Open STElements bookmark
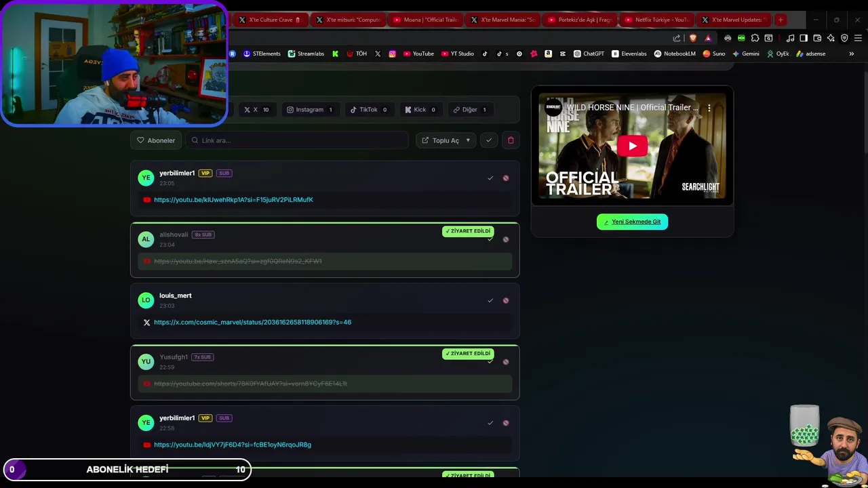 click(262, 54)
